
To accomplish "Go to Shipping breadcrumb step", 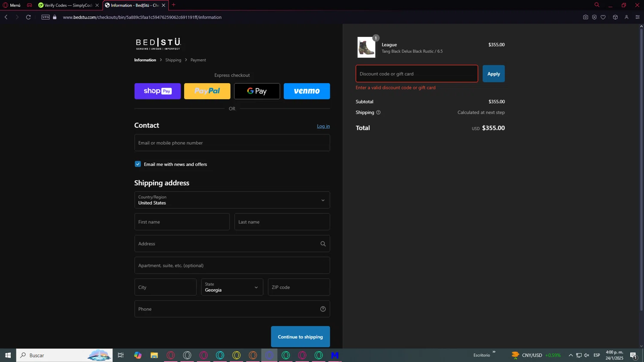I will [x=173, y=60].
